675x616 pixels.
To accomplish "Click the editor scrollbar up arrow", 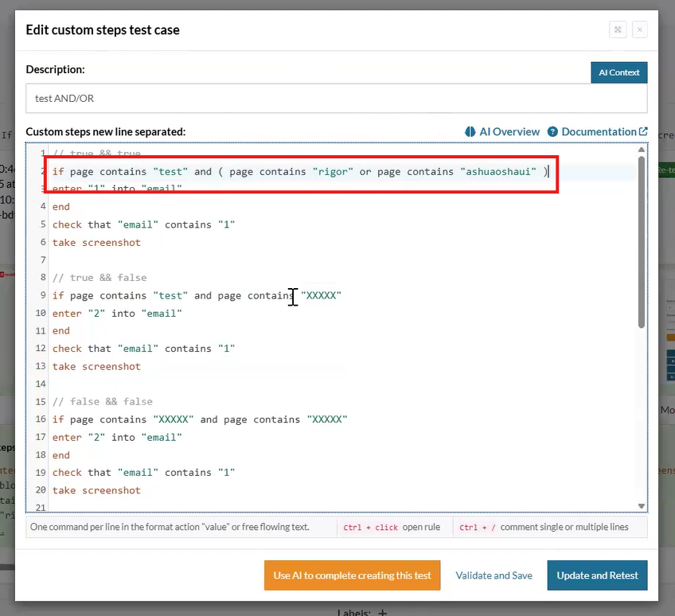I will click(x=642, y=150).
